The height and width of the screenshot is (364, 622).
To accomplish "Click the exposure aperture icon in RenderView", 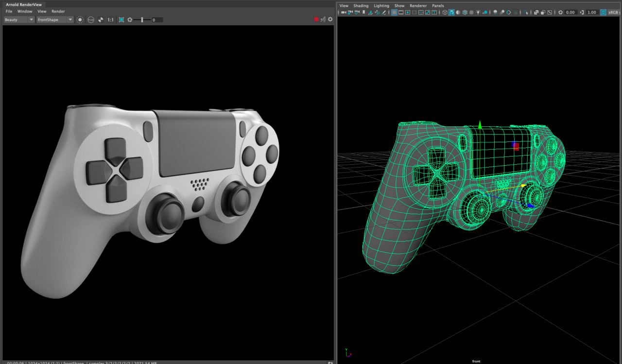I will pyautogui.click(x=130, y=19).
